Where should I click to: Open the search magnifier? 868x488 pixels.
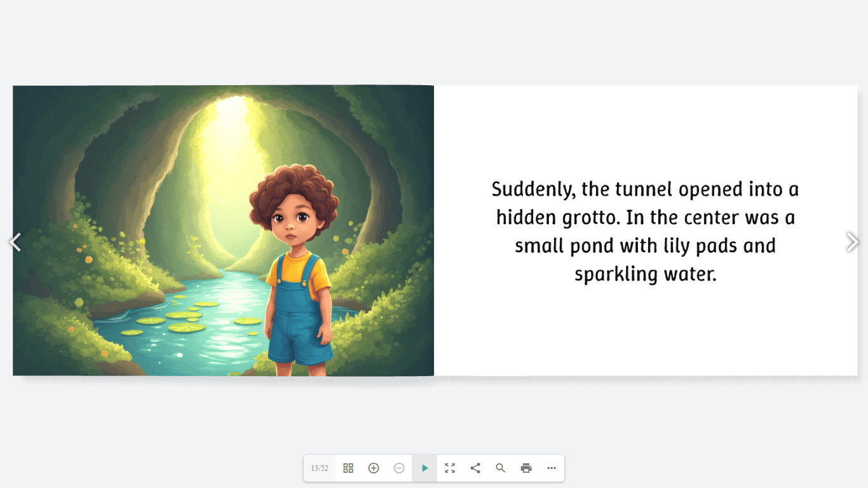(501, 468)
